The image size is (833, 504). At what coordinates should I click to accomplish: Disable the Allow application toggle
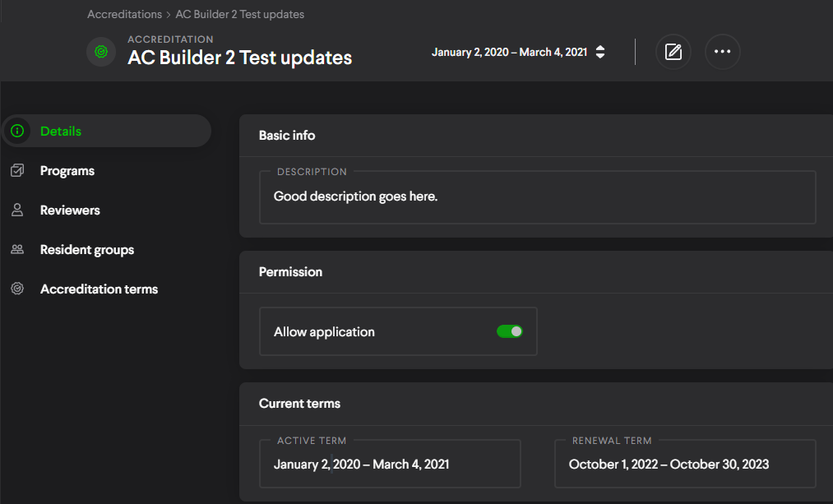point(510,331)
